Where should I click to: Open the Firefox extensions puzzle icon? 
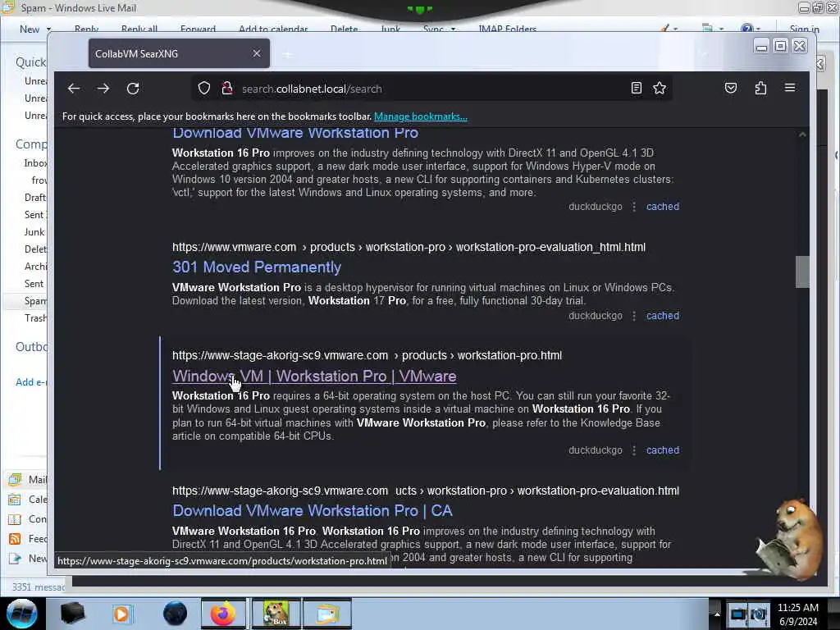pos(760,88)
